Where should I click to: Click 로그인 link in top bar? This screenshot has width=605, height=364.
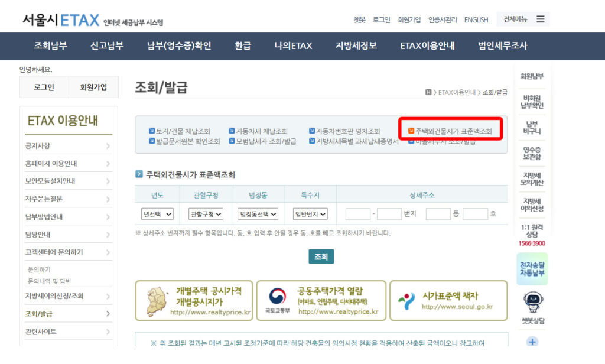[x=381, y=19]
